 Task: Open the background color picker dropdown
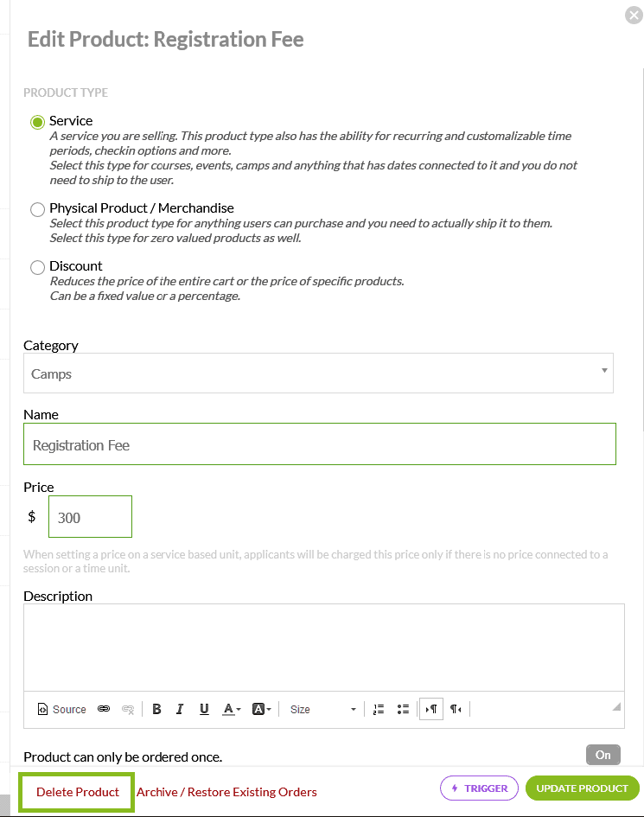(261, 710)
